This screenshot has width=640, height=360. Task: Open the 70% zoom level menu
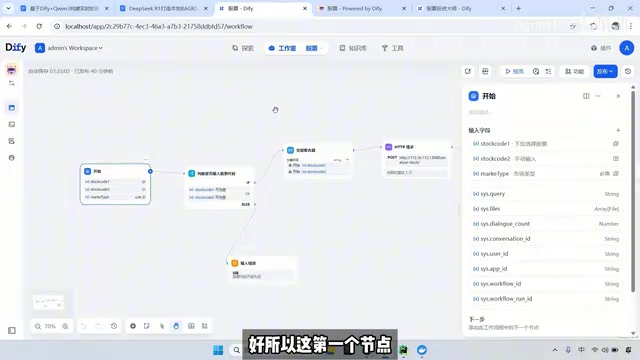click(50, 326)
